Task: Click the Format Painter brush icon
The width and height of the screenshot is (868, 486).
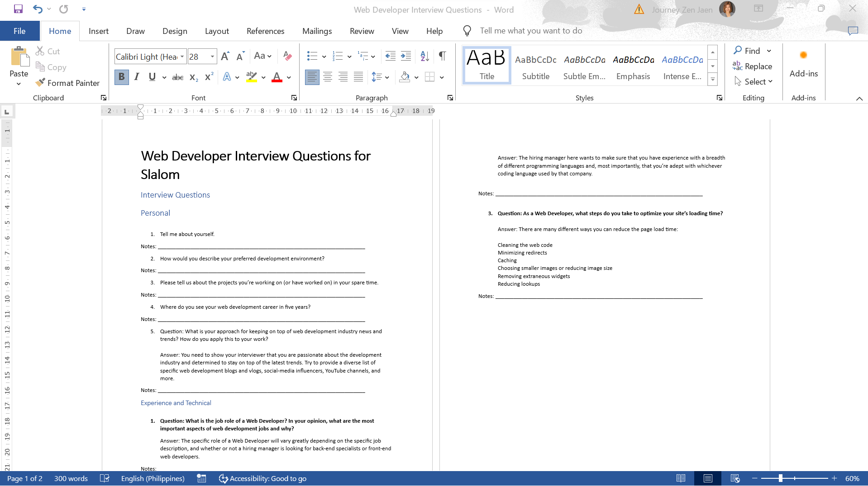Action: (x=40, y=83)
